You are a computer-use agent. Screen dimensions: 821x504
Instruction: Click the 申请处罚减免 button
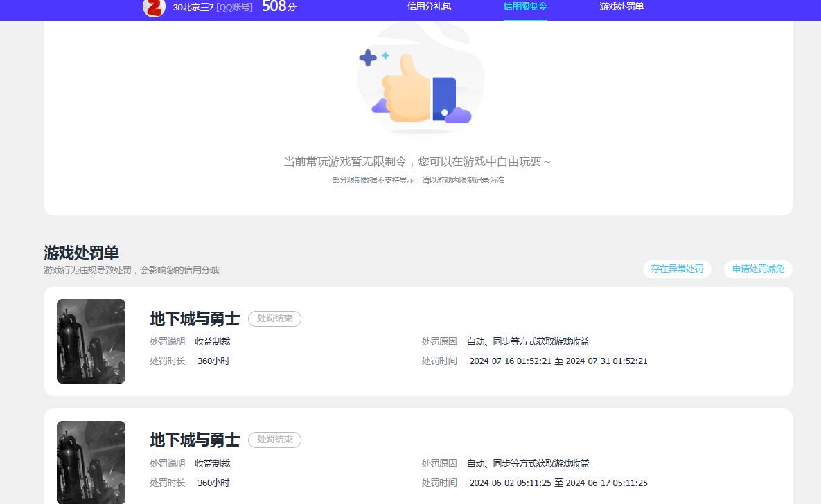pos(758,269)
